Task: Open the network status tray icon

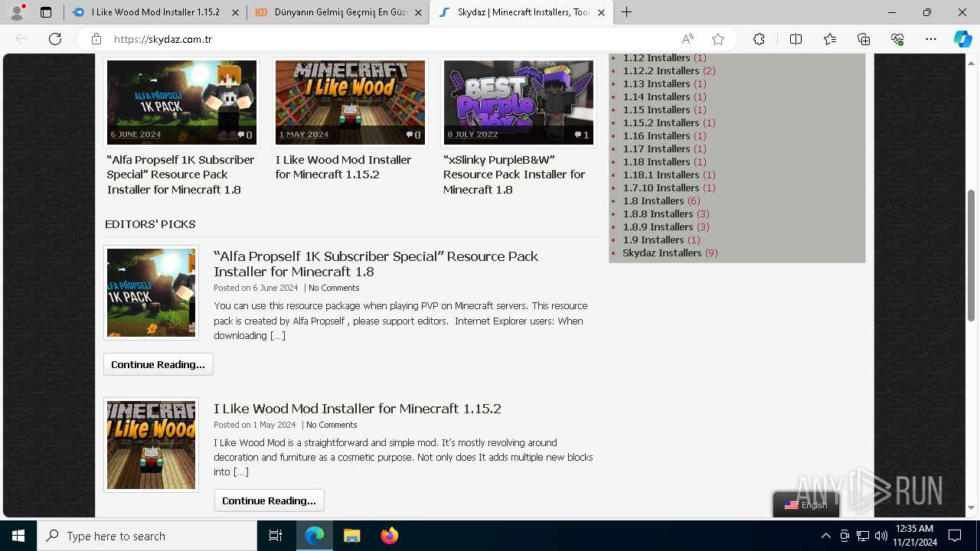Action: coord(863,536)
